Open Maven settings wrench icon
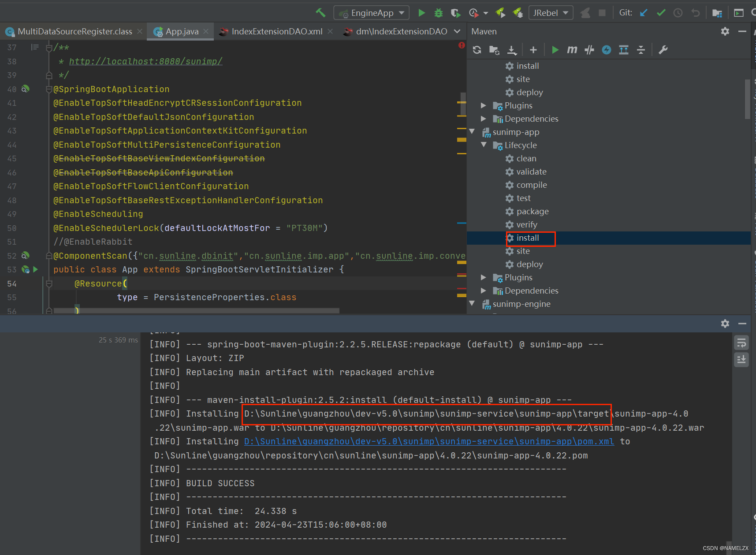This screenshot has height=555, width=756. point(663,50)
